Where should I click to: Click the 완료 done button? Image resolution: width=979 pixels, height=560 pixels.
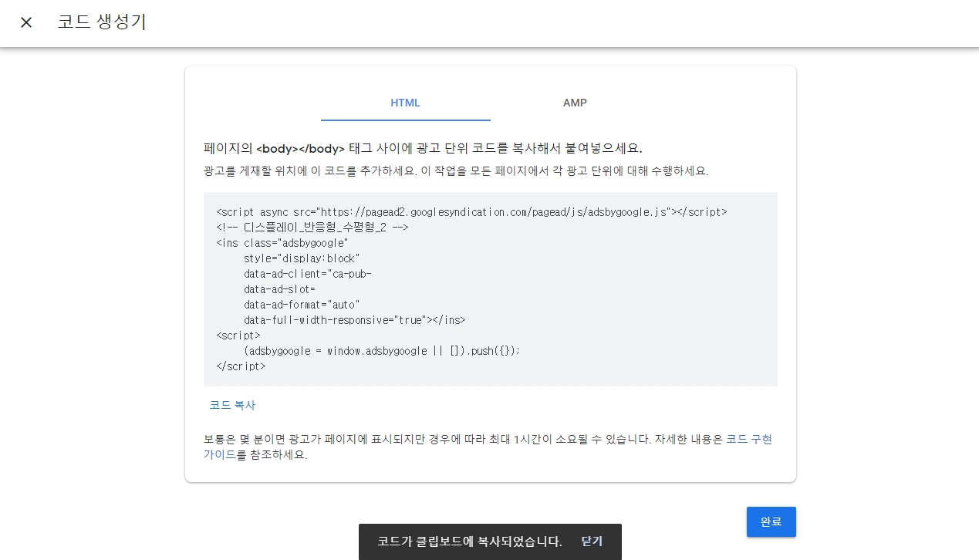[x=771, y=521]
